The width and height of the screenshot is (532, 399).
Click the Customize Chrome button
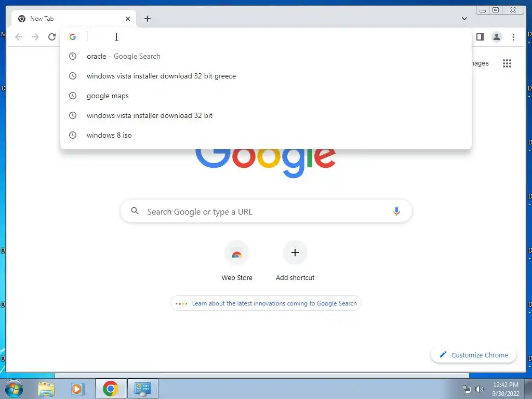point(473,355)
